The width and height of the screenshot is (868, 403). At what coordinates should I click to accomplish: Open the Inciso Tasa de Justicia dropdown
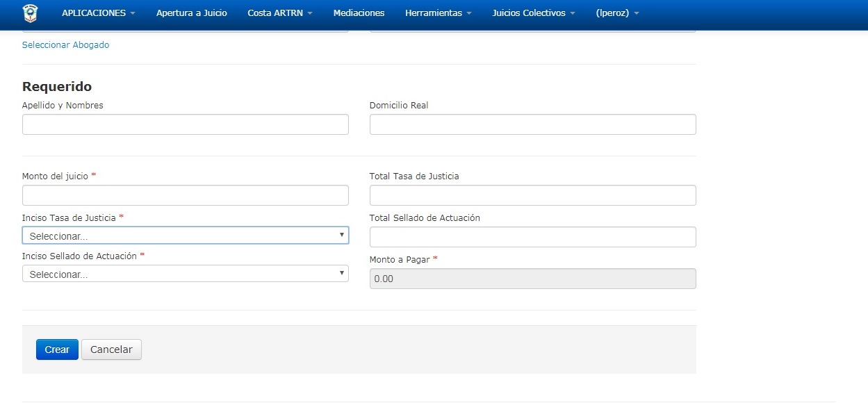click(185, 236)
